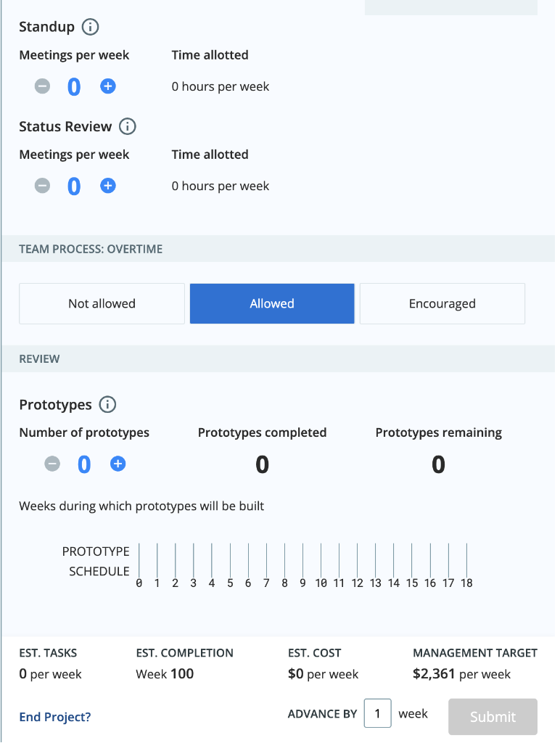Add one to number of prototypes

click(x=118, y=464)
